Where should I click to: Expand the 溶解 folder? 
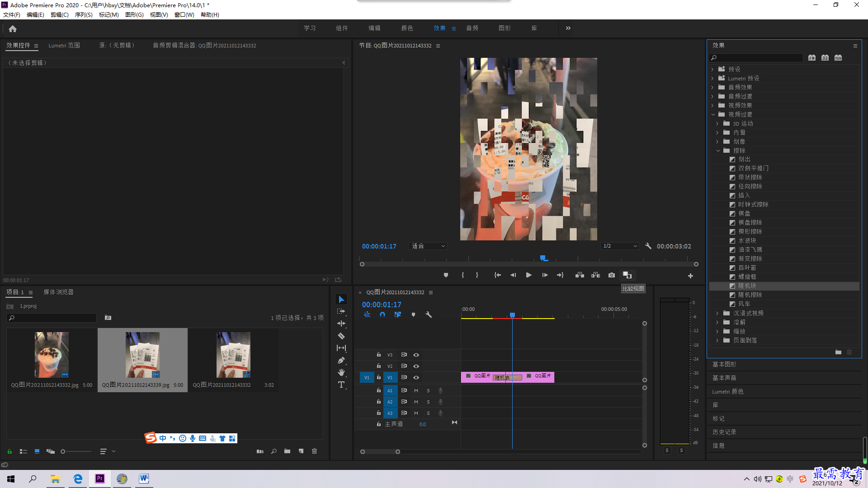coord(717,322)
